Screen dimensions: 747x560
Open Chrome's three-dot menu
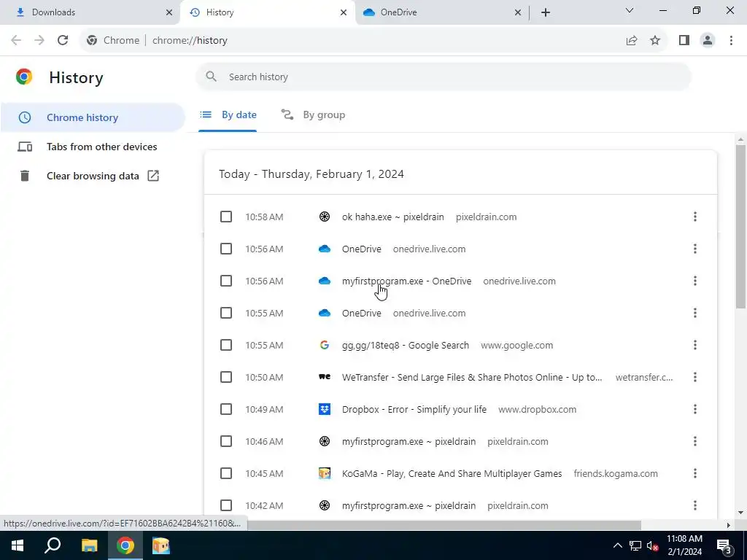731,41
